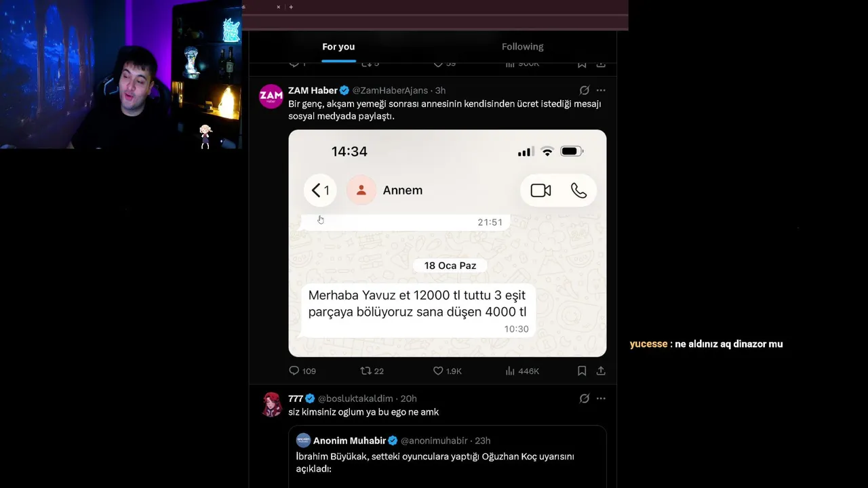Switch to the For you tab

point(338,47)
